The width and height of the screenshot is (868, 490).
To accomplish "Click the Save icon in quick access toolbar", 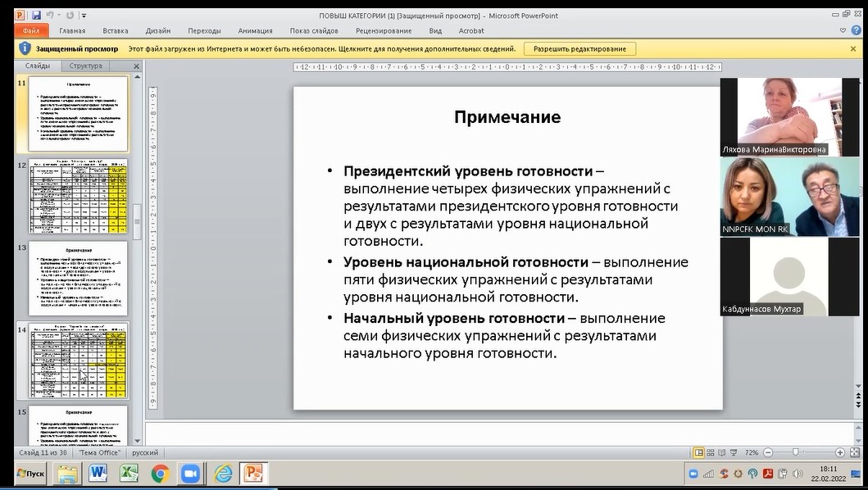I will pos(37,15).
